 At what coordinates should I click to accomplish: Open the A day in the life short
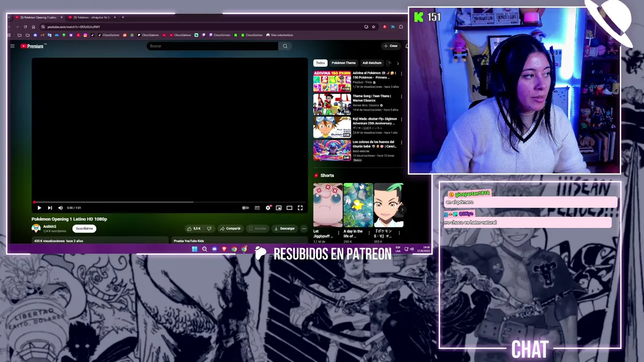point(358,205)
